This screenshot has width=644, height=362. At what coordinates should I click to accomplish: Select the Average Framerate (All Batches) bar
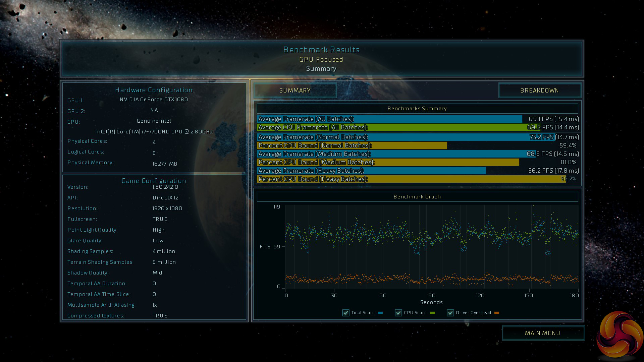coord(389,119)
